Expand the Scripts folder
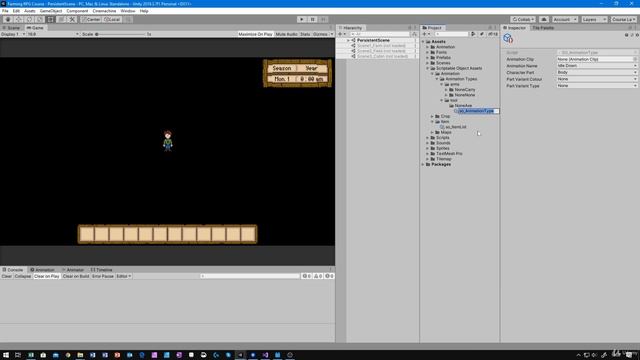The width and height of the screenshot is (640, 360). click(x=428, y=138)
